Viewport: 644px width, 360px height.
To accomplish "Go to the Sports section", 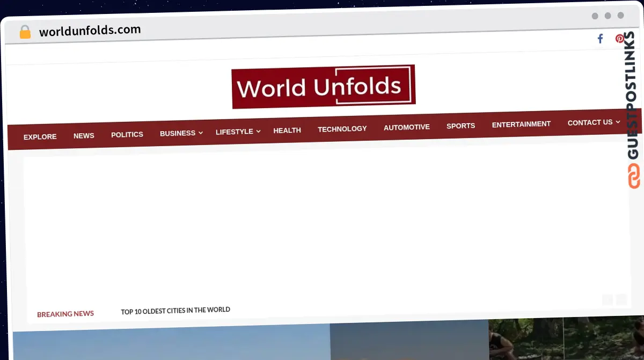I will [x=461, y=126].
